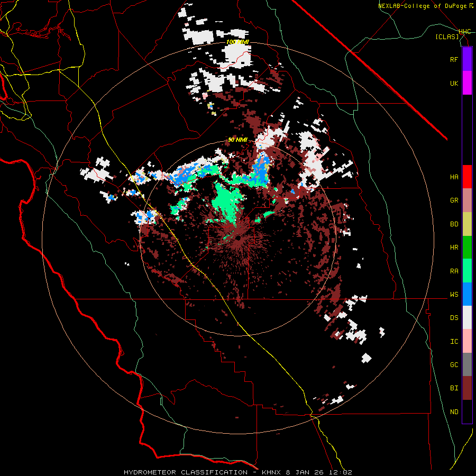This screenshot has height=476, width=476.
Task: Click the BD legend label
Action: 454,224
